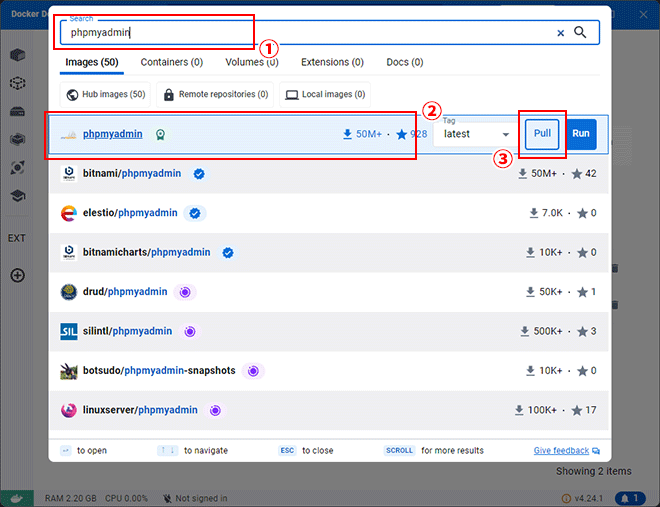
Task: Select the botsudo/phpmyadmin-snapshots result
Action: pos(329,371)
